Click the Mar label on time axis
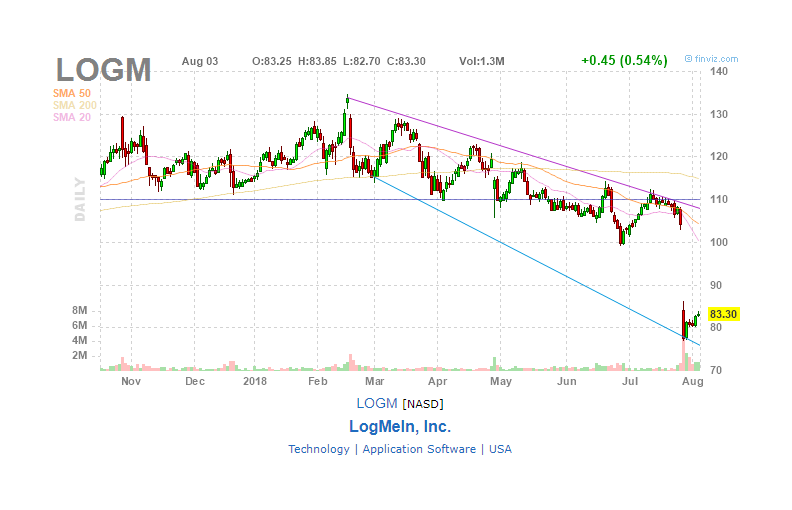Screen dimensions: 792x510 point(375,381)
